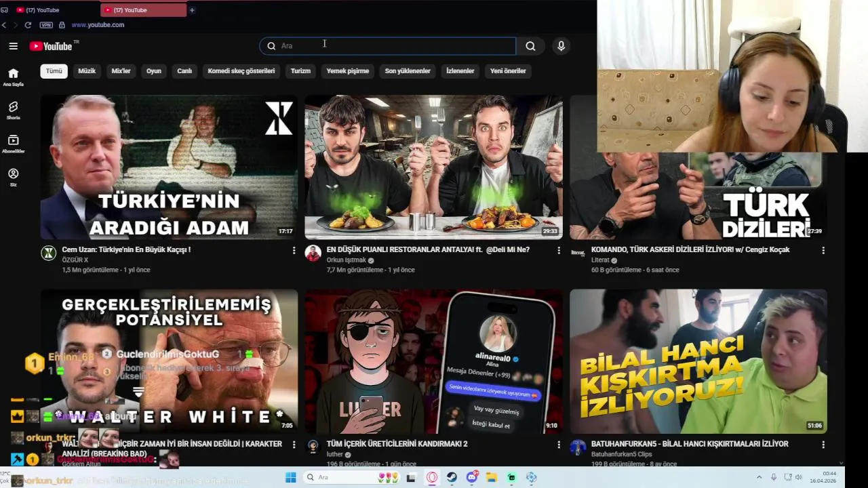Open the 'Cem Uzan: Türkiye'nin En Büyük Kaçışı' title

pos(126,250)
